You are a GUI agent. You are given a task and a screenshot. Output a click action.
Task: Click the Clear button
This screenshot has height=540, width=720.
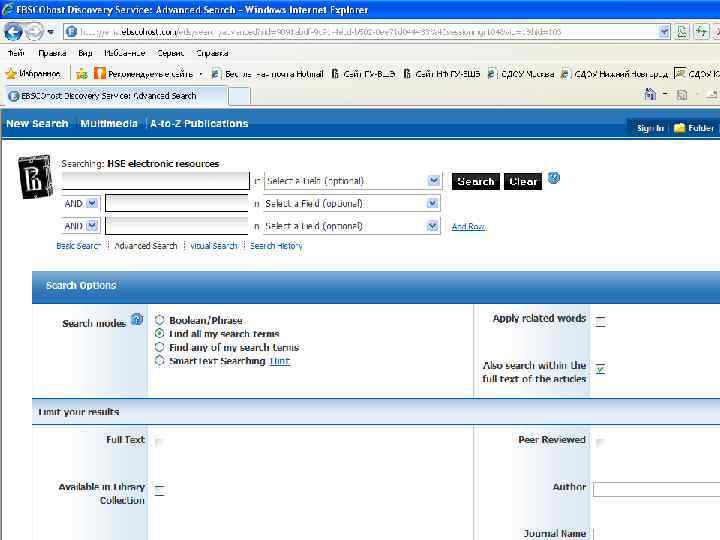pyautogui.click(x=523, y=182)
